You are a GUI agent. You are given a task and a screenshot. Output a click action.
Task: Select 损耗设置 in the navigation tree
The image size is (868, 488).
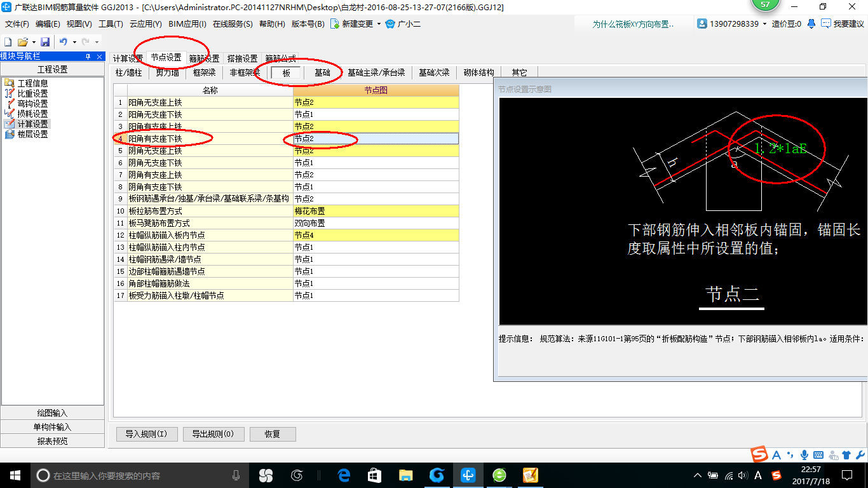tap(32, 114)
